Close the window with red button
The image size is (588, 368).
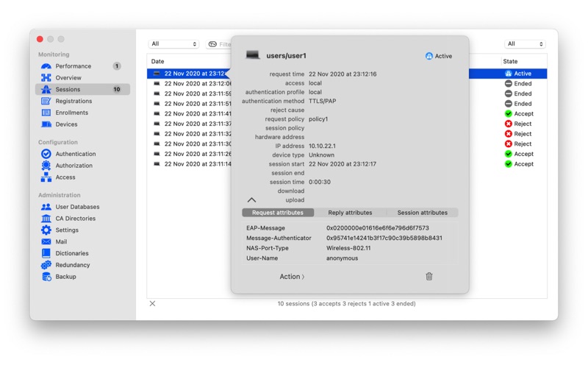[x=40, y=39]
